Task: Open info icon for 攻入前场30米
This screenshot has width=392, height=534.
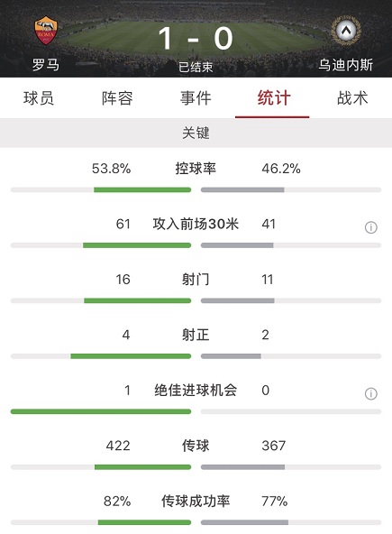Action: [371, 227]
